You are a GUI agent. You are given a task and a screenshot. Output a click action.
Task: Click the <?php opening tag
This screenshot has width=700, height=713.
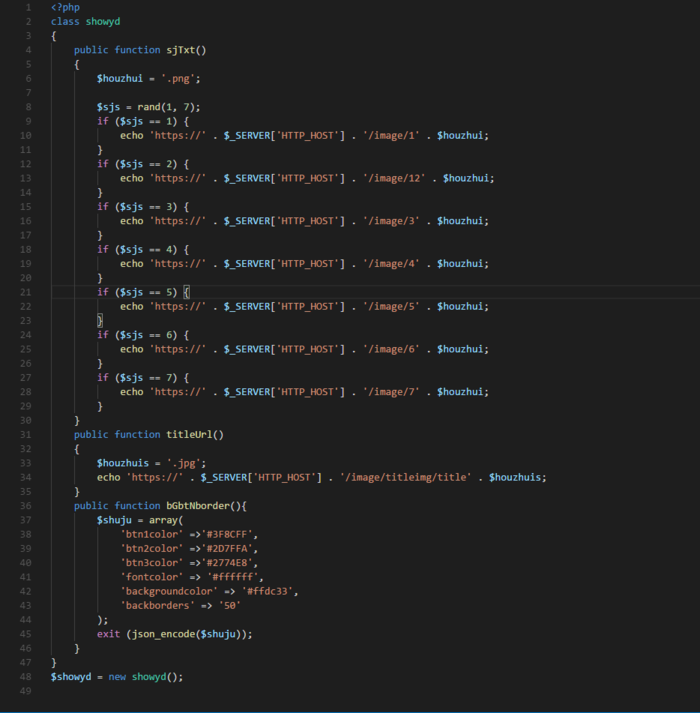pyautogui.click(x=65, y=7)
